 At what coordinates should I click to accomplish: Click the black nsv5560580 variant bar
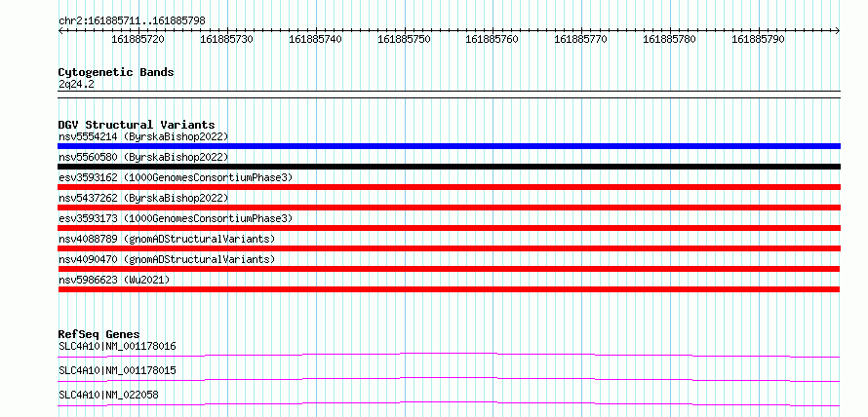click(449, 167)
